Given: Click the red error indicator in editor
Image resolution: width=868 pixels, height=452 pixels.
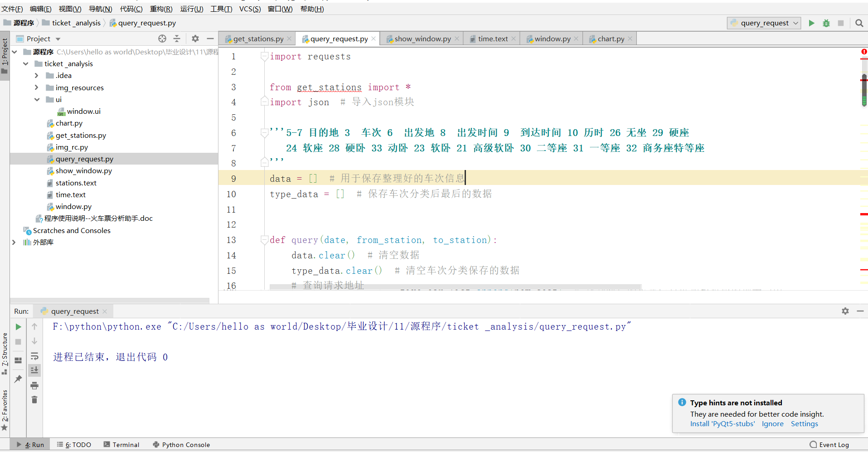Looking at the screenshot, I should coord(864,52).
